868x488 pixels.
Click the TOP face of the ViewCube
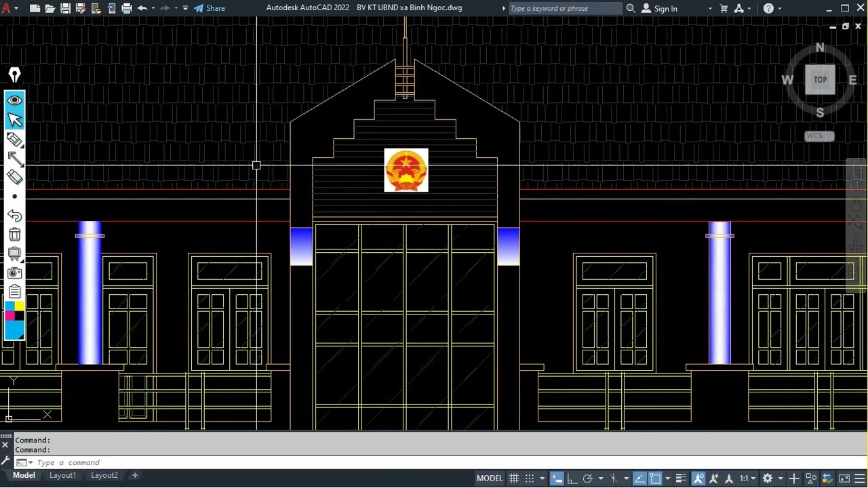tap(820, 80)
